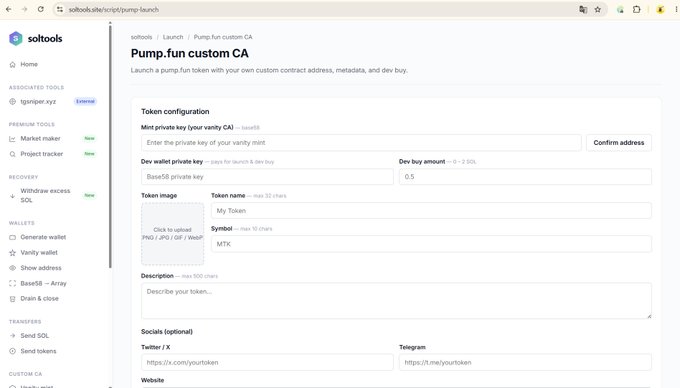Click the green extension icon in toolbar

pos(620,9)
